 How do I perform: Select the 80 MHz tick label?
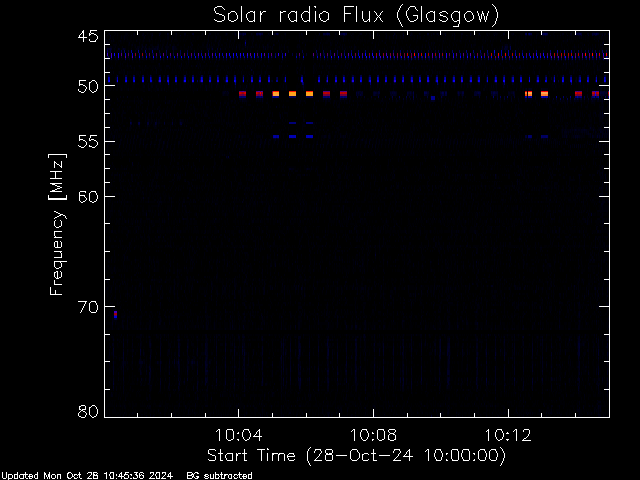[x=88, y=411]
